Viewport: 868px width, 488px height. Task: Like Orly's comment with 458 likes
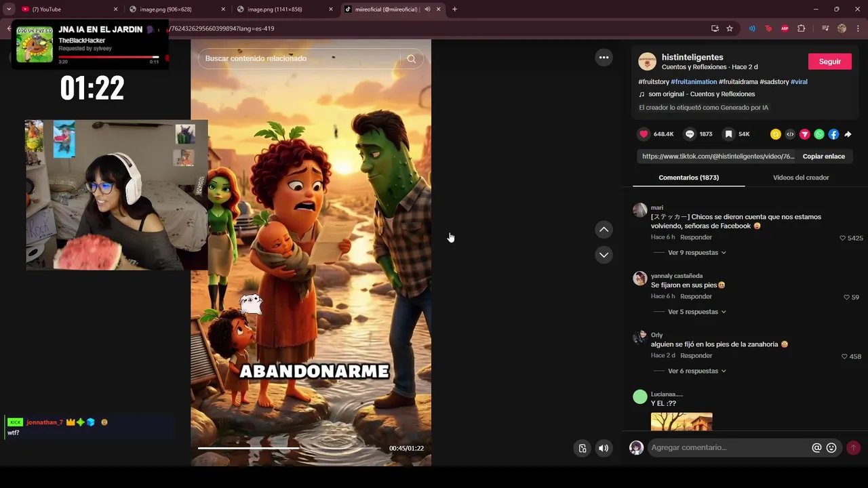pos(844,357)
